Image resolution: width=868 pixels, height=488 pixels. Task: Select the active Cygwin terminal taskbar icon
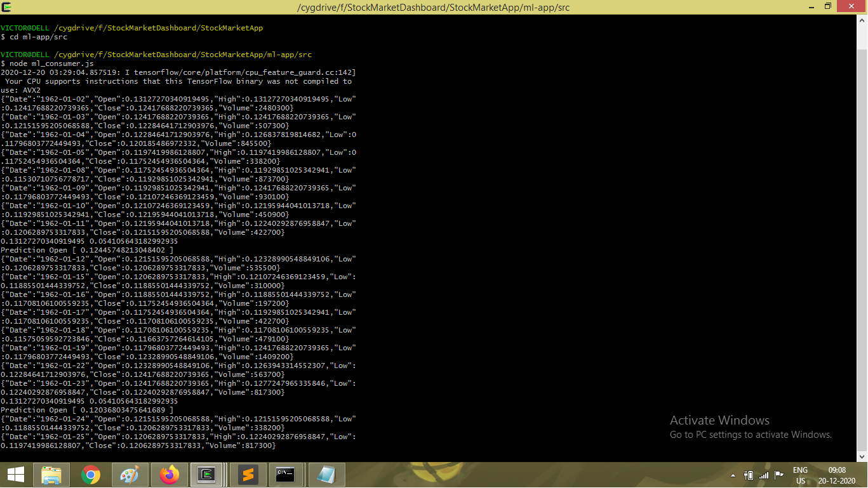tap(207, 475)
